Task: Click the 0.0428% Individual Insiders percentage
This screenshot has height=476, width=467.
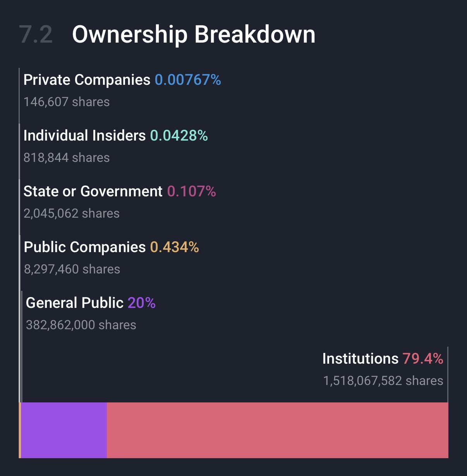Action: coord(179,136)
